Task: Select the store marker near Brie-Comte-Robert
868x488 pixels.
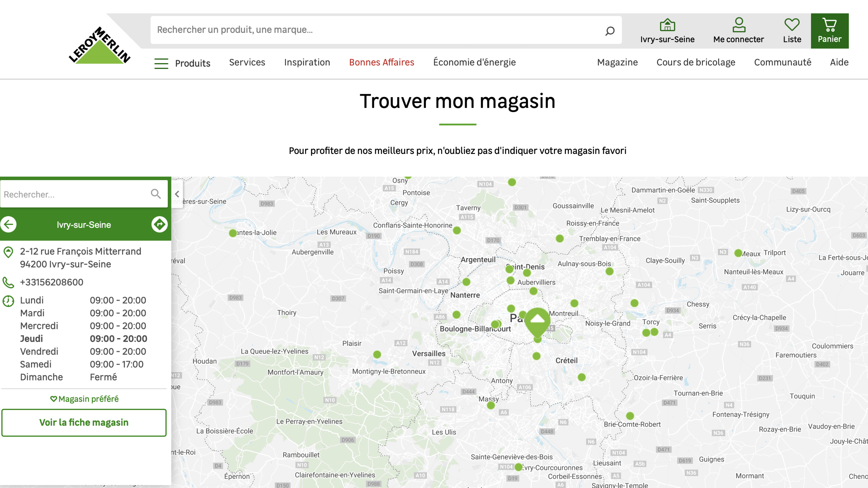Action: (630, 416)
